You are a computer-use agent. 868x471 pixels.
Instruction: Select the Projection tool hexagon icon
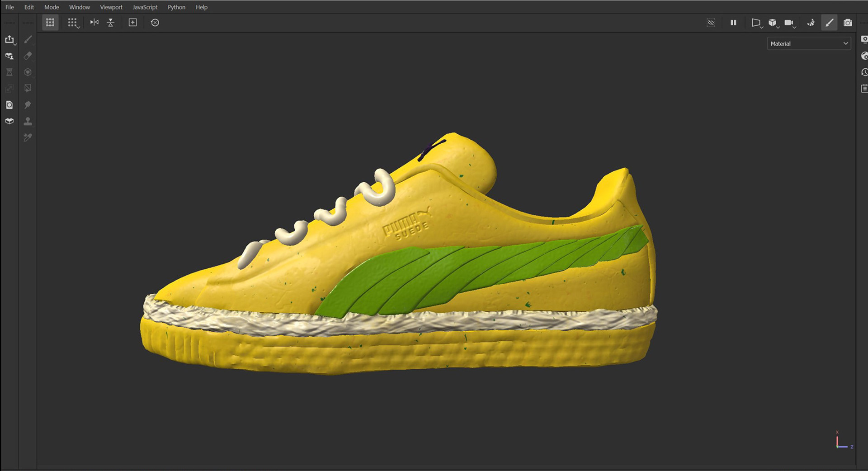[x=28, y=72]
